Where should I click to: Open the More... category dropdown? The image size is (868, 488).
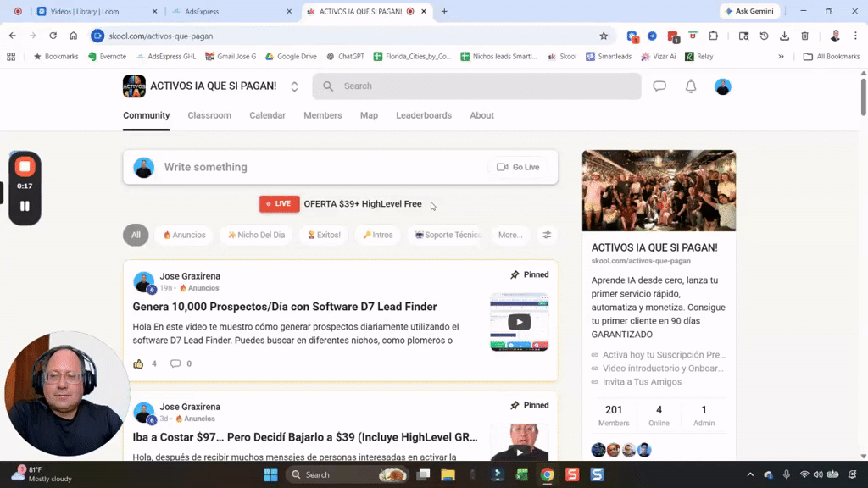pos(510,235)
